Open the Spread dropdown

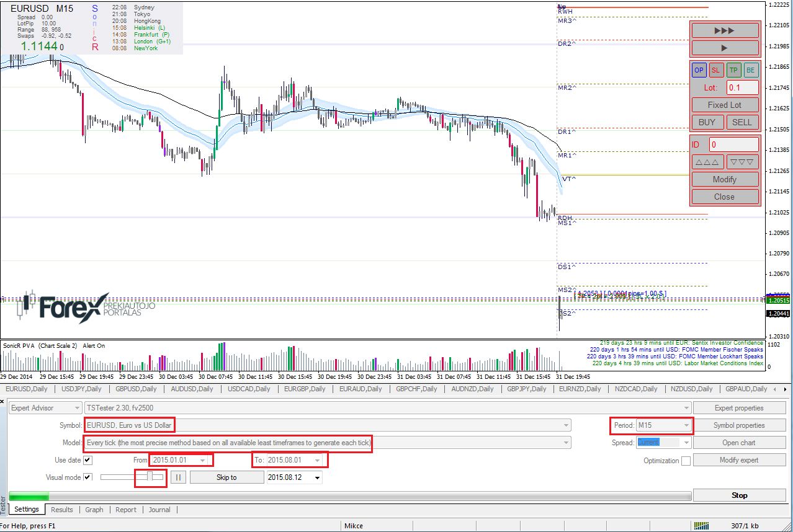pyautogui.click(x=663, y=443)
